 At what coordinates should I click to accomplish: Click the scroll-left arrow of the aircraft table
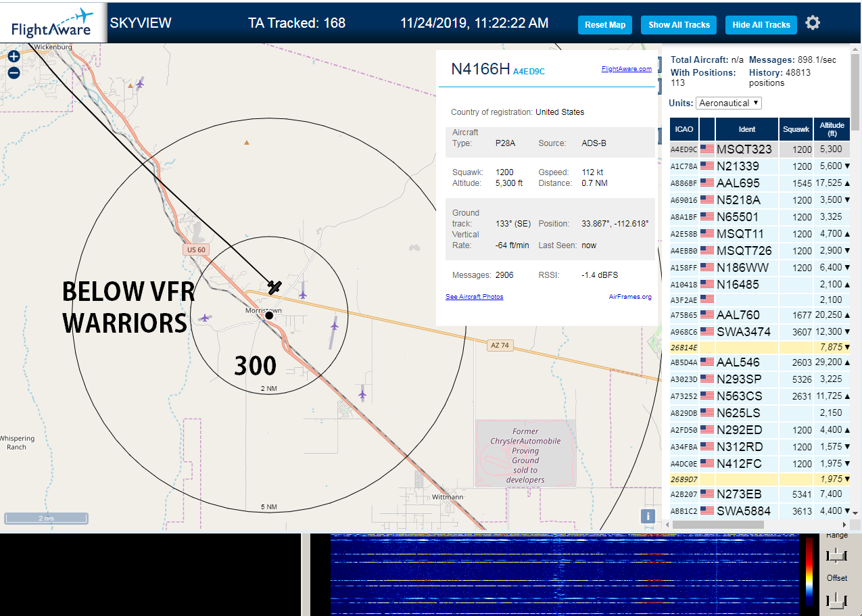(668, 524)
